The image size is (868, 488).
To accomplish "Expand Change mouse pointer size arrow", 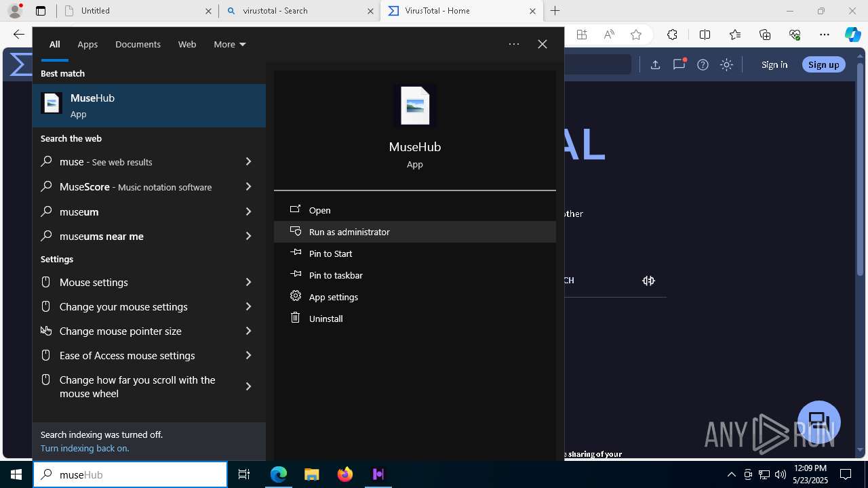I will pyautogui.click(x=248, y=331).
